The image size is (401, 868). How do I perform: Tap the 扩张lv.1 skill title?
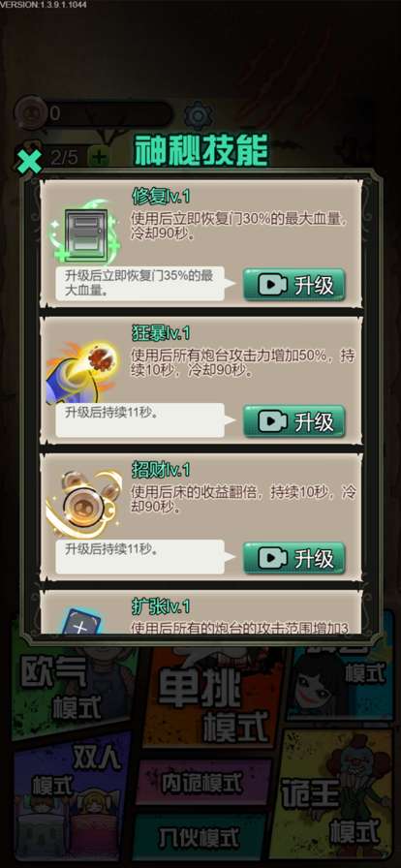[x=161, y=604]
